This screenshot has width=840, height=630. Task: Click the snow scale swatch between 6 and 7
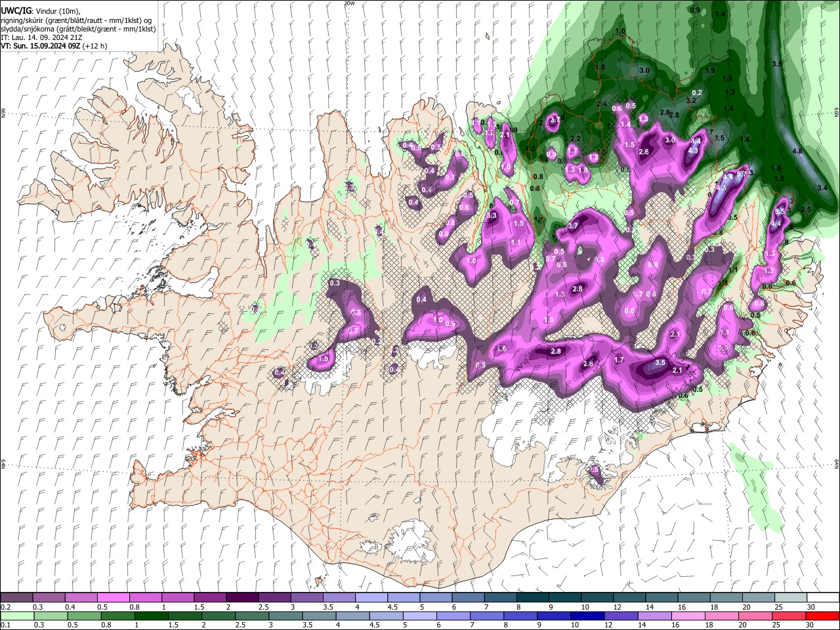click(x=468, y=598)
